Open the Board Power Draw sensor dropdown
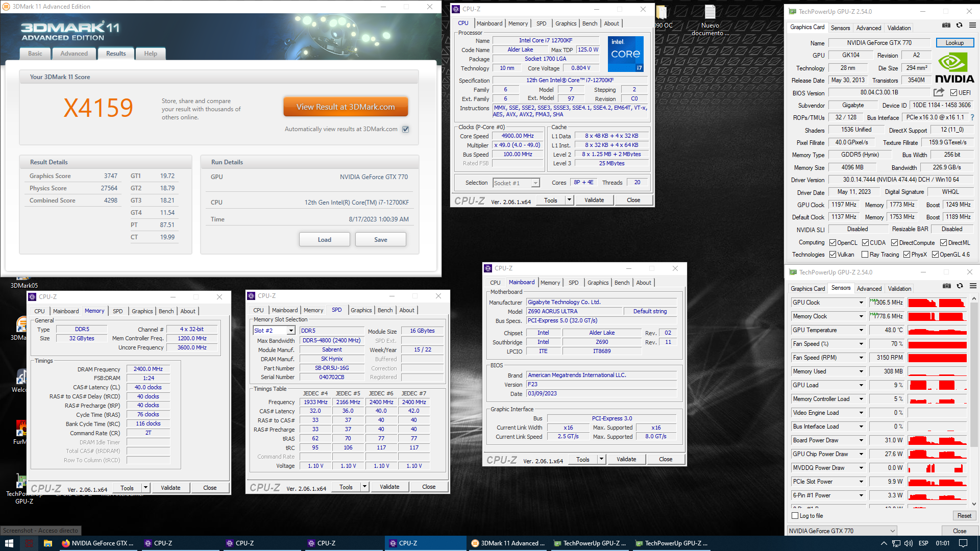This screenshot has height=551, width=980. click(862, 440)
